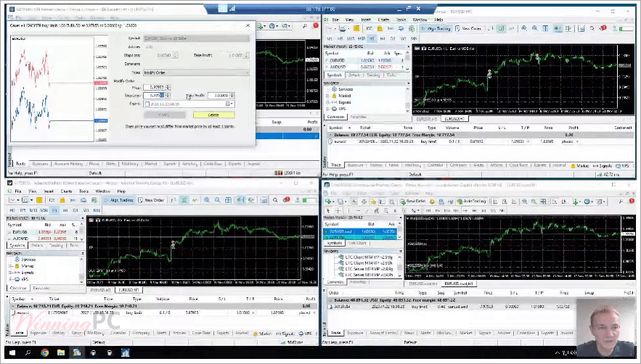Zoom in on the bottom-left terminal chart
The image size is (641, 364).
click(207, 200)
